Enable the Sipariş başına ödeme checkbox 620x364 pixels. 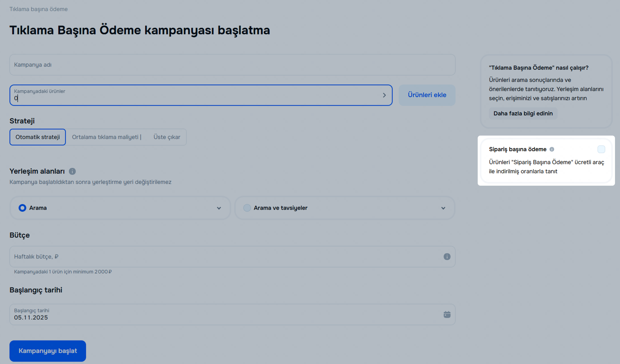[601, 149]
